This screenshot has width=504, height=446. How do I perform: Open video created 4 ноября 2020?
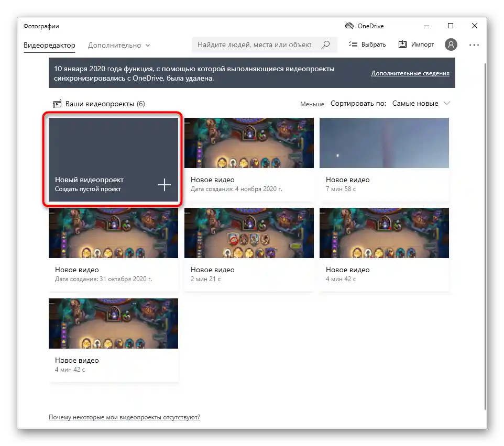coord(249,160)
